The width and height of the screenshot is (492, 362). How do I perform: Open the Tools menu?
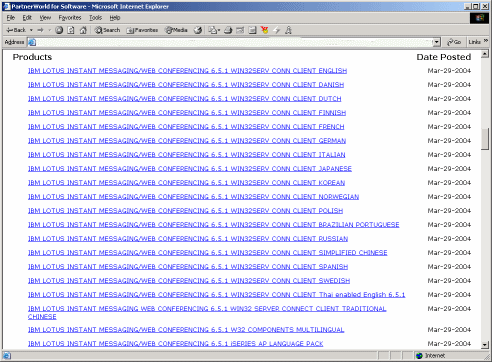tap(95, 18)
